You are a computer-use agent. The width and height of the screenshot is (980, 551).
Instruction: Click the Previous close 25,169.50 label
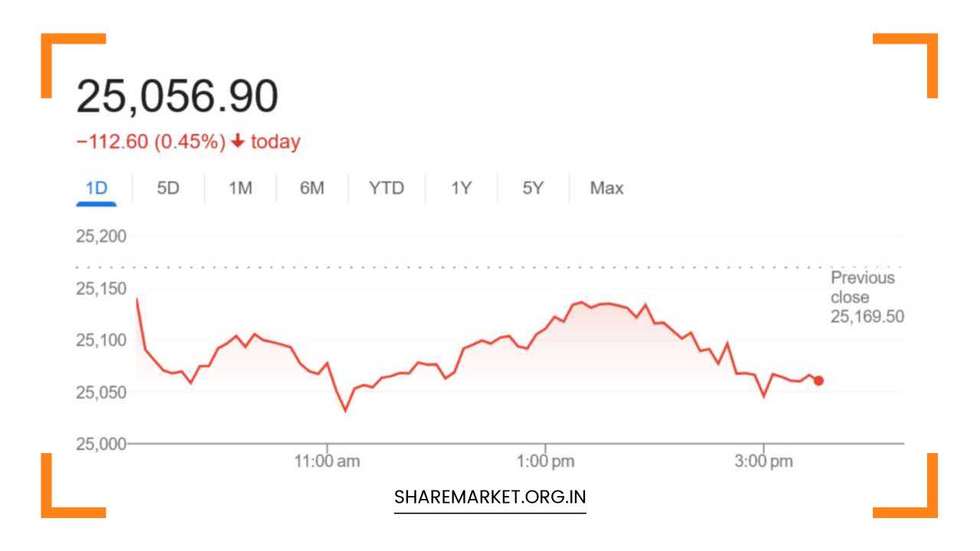866,297
